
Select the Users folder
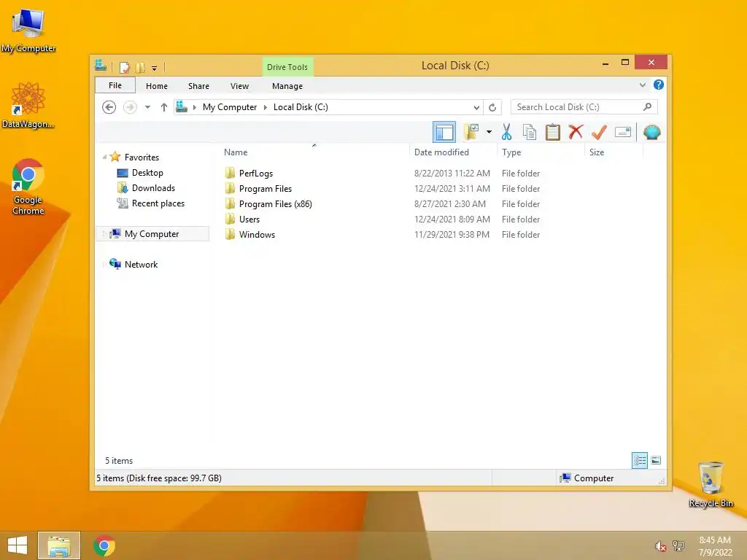click(x=249, y=219)
